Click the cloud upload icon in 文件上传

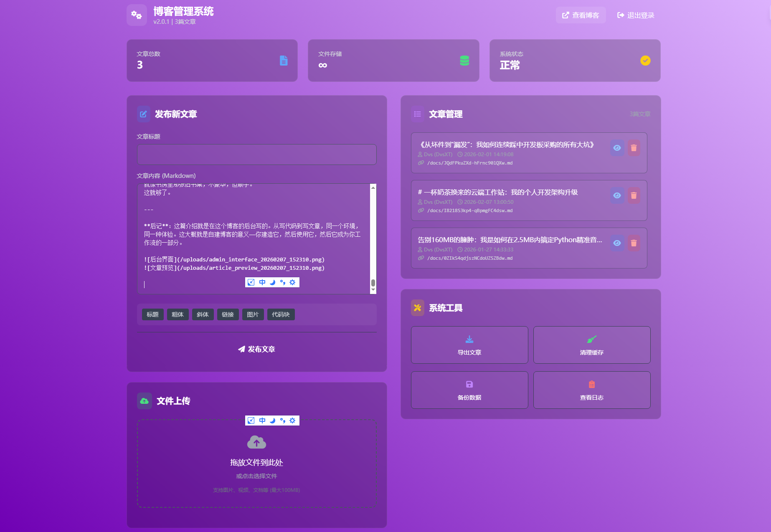(x=256, y=443)
